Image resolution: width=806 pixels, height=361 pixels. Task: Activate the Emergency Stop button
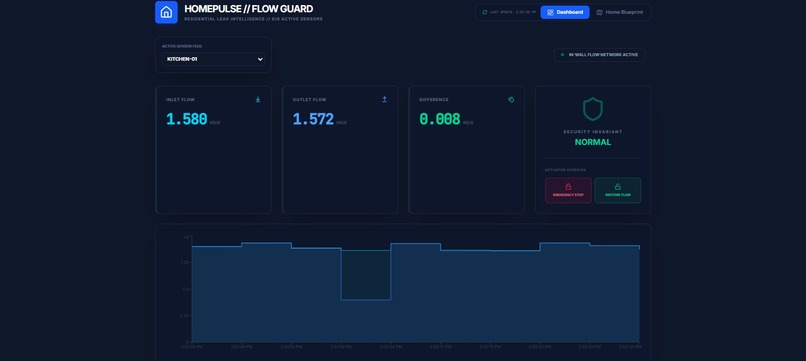(x=568, y=190)
